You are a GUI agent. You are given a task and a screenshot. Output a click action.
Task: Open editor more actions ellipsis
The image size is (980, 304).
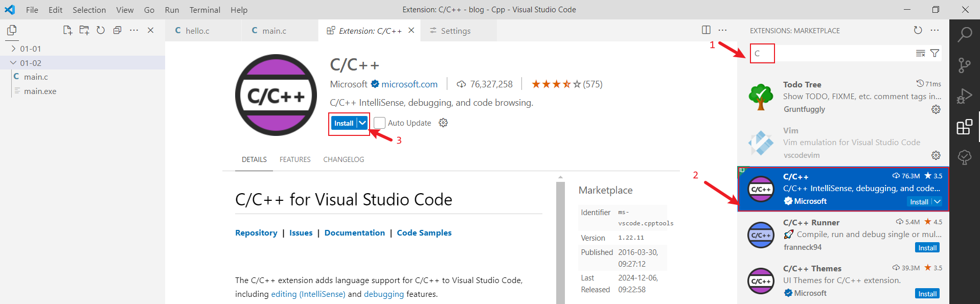tap(722, 30)
